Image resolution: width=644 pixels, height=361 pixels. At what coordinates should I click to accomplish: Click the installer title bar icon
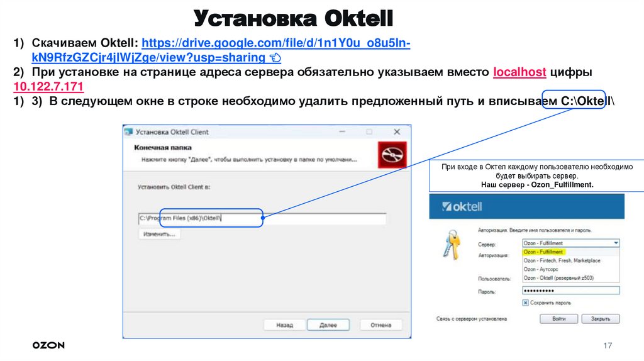point(129,132)
